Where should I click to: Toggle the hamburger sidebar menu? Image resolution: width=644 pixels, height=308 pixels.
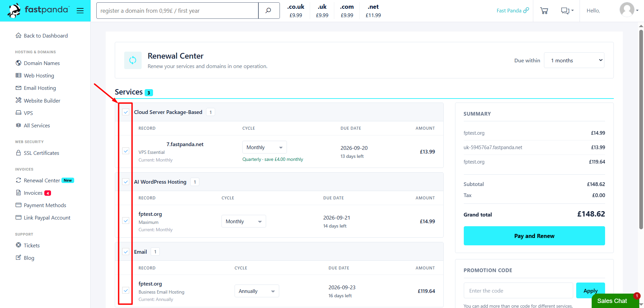tap(80, 11)
